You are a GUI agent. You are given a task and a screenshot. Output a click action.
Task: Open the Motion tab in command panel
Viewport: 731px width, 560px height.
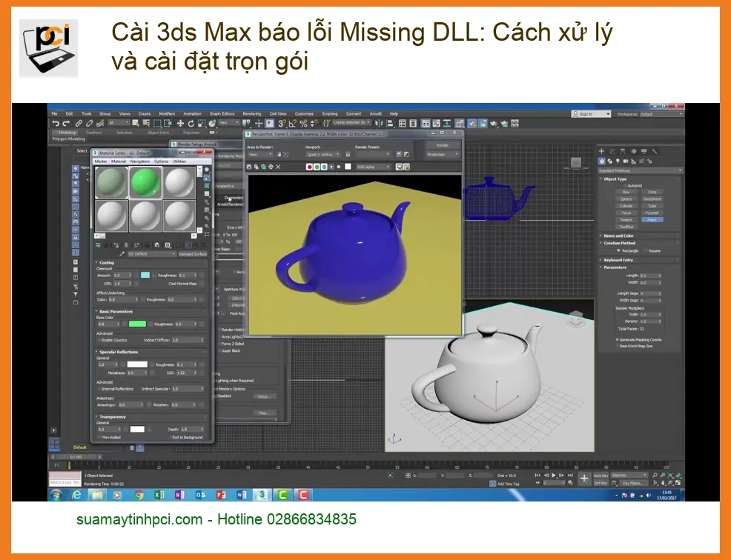click(634, 151)
